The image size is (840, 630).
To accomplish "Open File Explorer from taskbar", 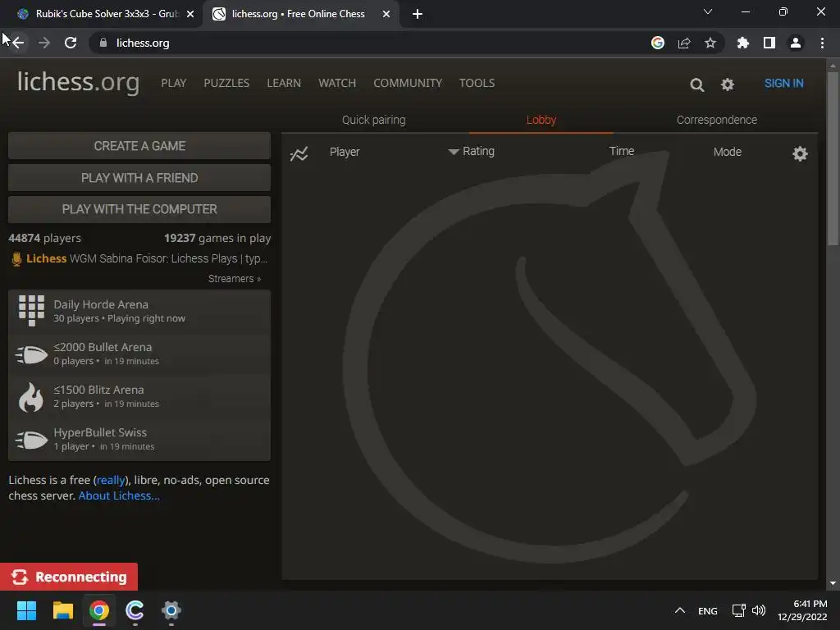I will [62, 610].
